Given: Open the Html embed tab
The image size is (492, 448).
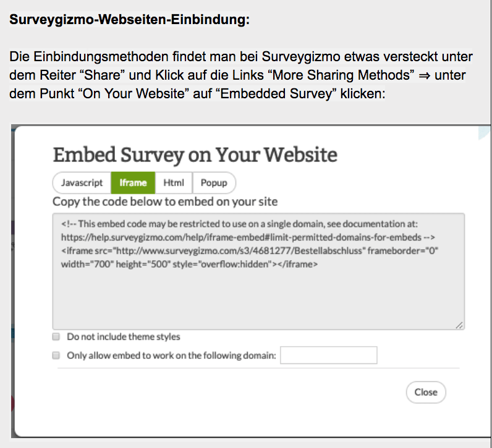Looking at the screenshot, I should tap(174, 183).
